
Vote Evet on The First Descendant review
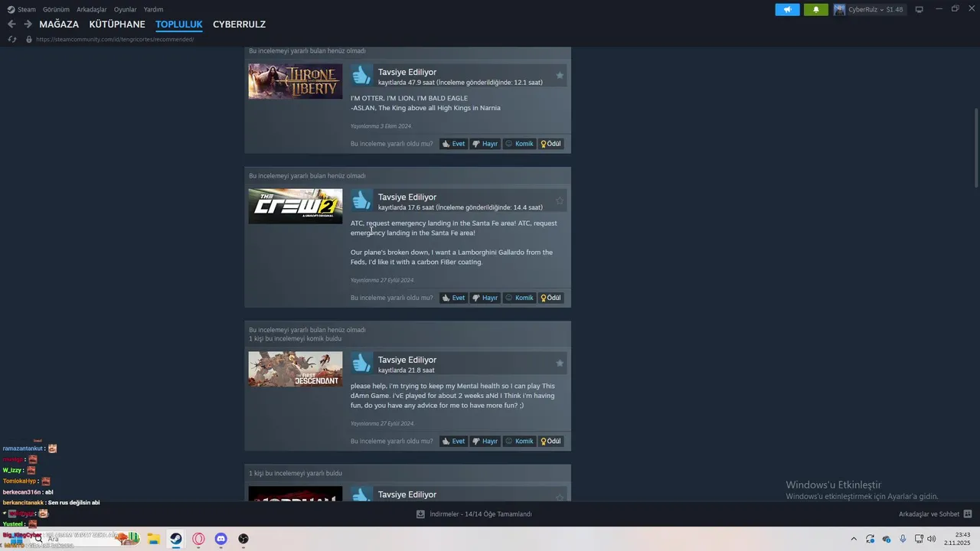coord(454,441)
